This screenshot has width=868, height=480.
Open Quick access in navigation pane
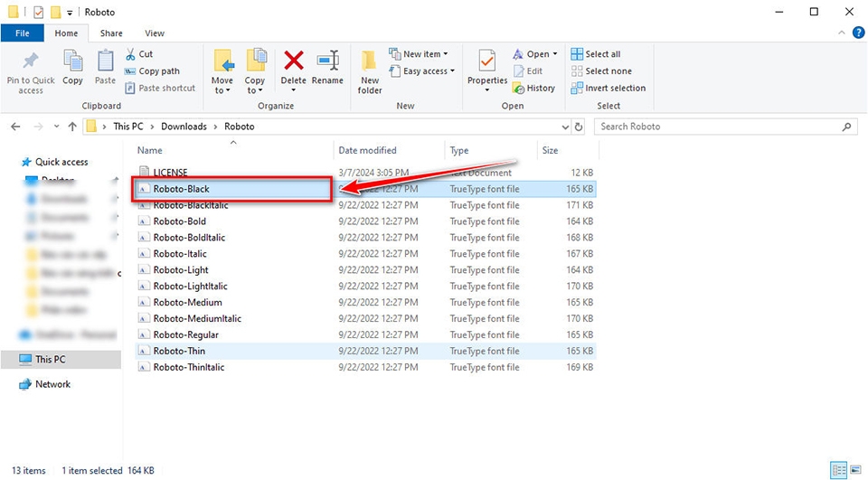point(54,162)
